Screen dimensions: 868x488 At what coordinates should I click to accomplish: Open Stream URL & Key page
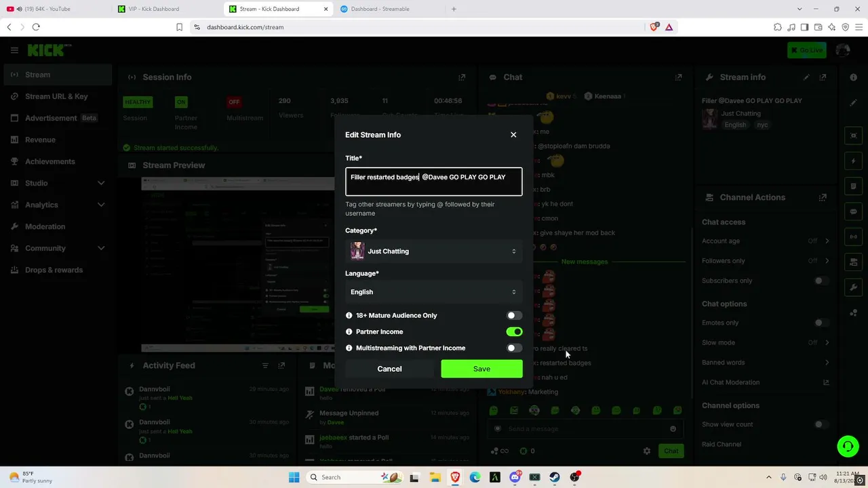click(x=58, y=96)
